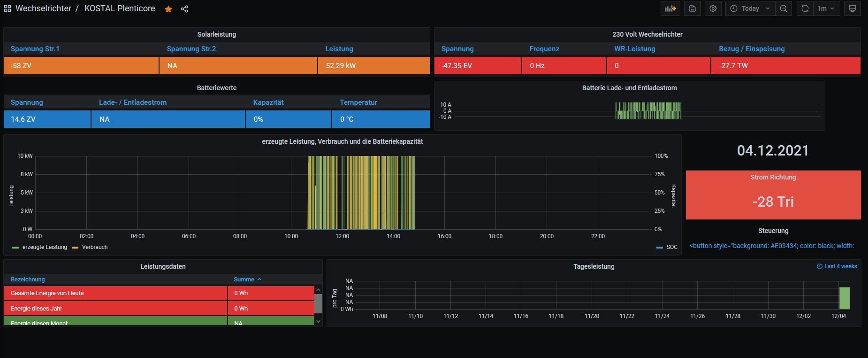This screenshot has height=358, width=868.
Task: Refresh the dashboard
Action: point(805,8)
